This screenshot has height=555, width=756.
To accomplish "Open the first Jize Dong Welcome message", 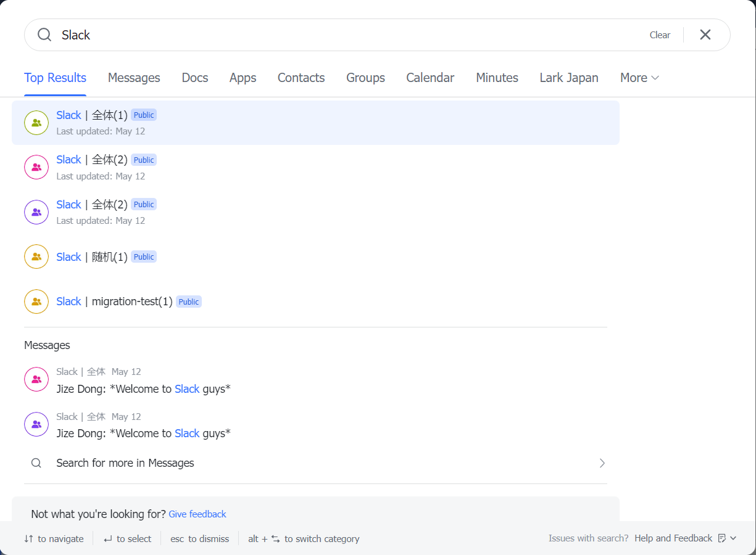I will point(315,380).
